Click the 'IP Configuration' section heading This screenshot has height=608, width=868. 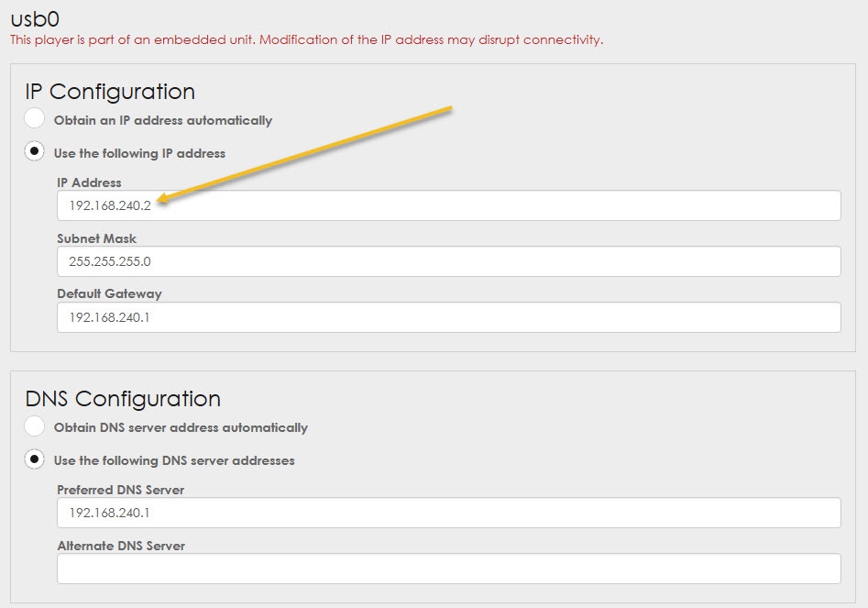110,92
